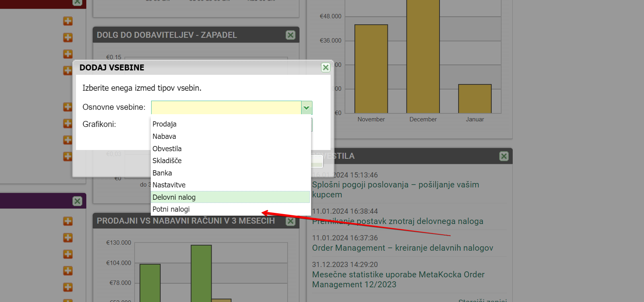This screenshot has width=644, height=302.
Task: Click the November bar in the chart
Action: pos(371,69)
